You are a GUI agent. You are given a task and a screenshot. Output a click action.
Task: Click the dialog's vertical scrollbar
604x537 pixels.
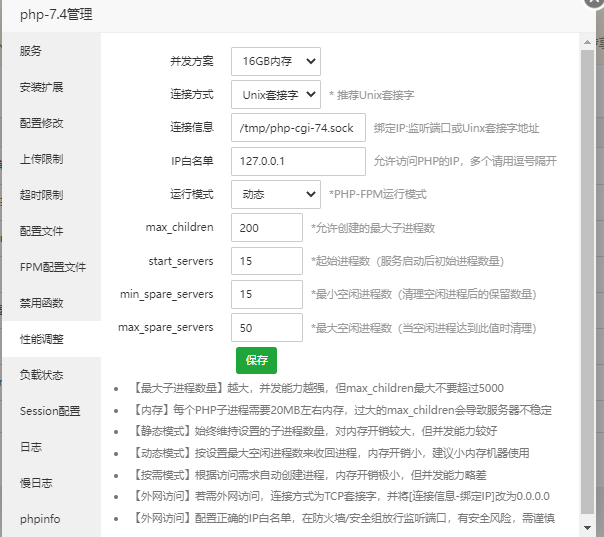tap(587, 280)
